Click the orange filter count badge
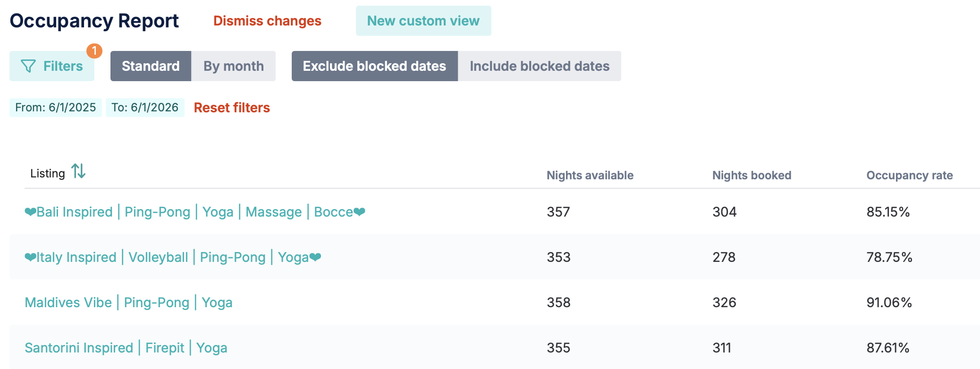Screen dimensions: 980x369 coord(94,50)
